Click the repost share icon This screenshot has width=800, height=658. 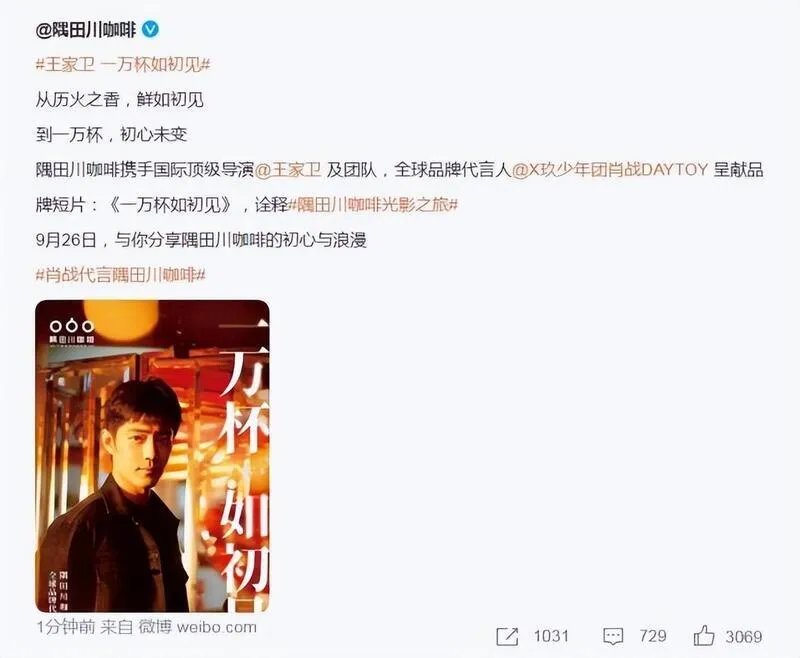tap(507, 636)
